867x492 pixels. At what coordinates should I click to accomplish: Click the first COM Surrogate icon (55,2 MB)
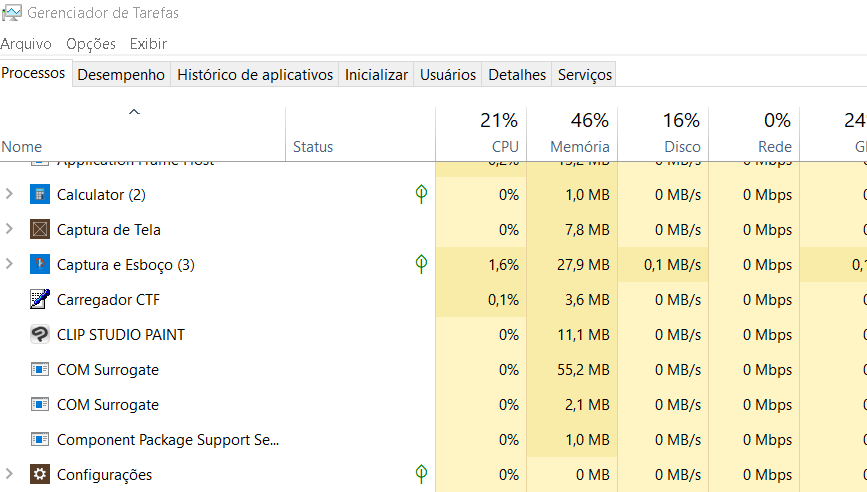click(40, 369)
